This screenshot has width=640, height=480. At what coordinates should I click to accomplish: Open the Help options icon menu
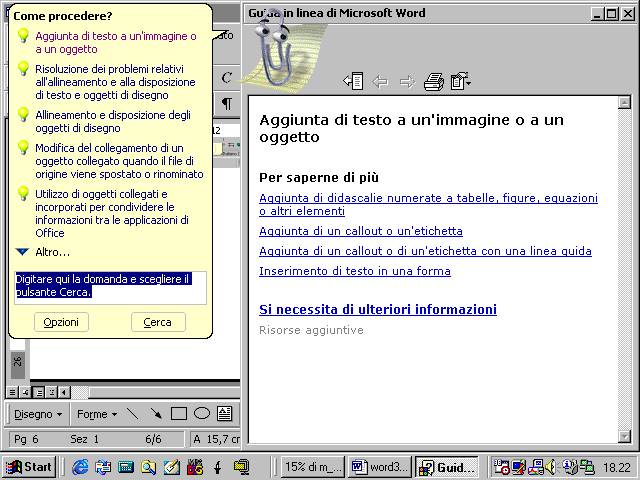[461, 81]
